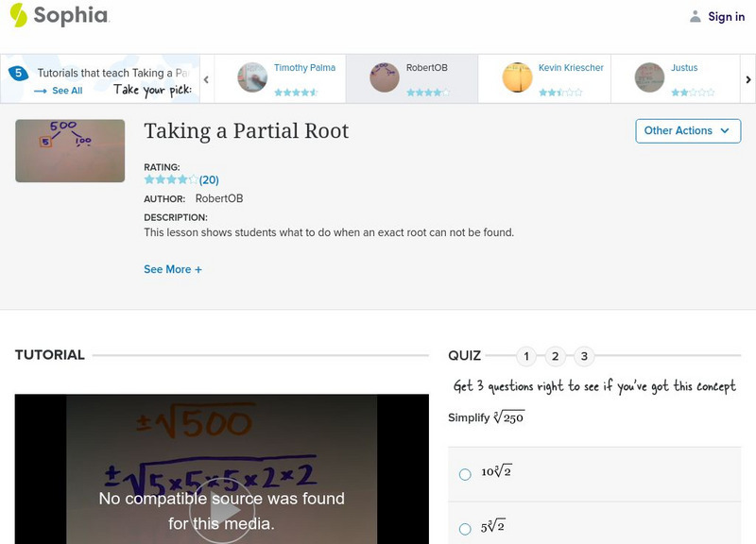Open Timothy Palma's tutor profile picture

point(252,76)
